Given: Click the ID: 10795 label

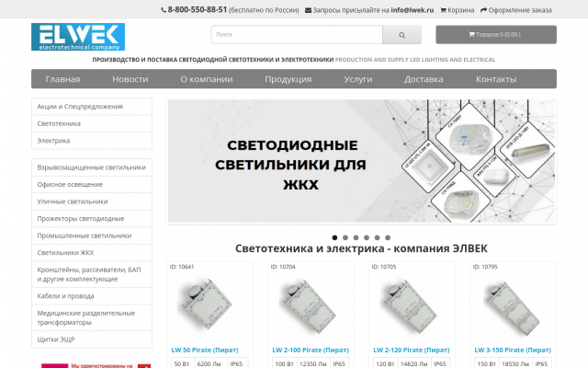Looking at the screenshot, I should click(x=485, y=267).
